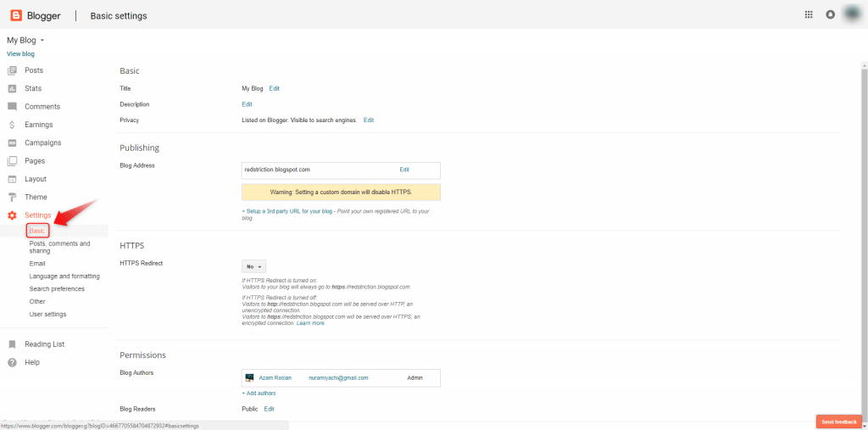Open the notifications bell icon
The width and height of the screenshot is (868, 430).
830,15
